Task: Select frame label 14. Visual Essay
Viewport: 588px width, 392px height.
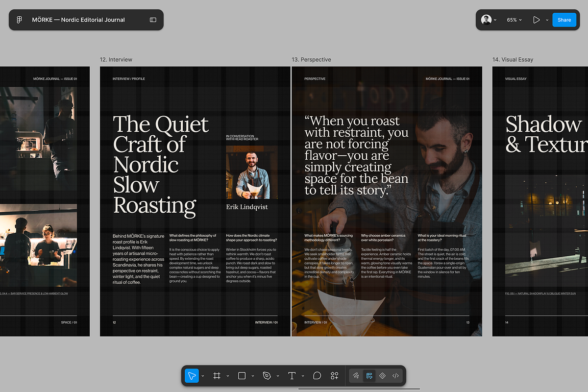Action: point(513,60)
